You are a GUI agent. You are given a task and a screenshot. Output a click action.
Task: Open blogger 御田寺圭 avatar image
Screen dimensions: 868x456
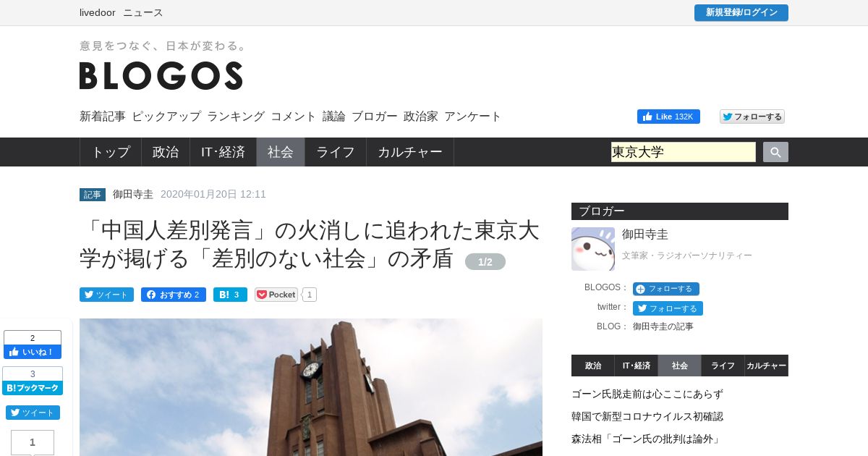tap(592, 249)
